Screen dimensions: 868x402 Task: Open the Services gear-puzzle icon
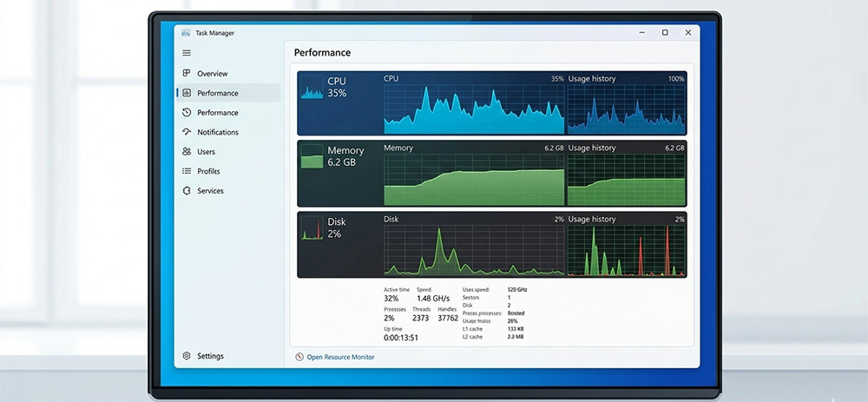click(x=187, y=190)
